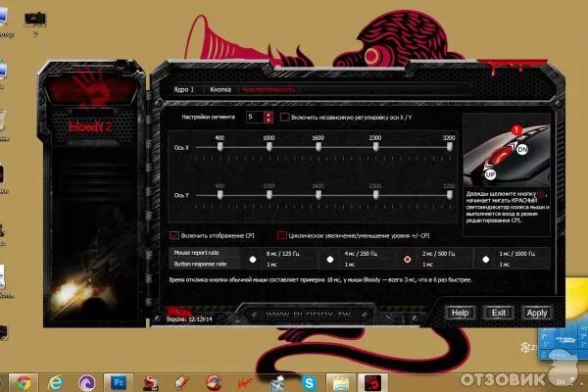Open the purple torrent client taskbar icon
This screenshot has height=392, width=588.
(x=86, y=383)
